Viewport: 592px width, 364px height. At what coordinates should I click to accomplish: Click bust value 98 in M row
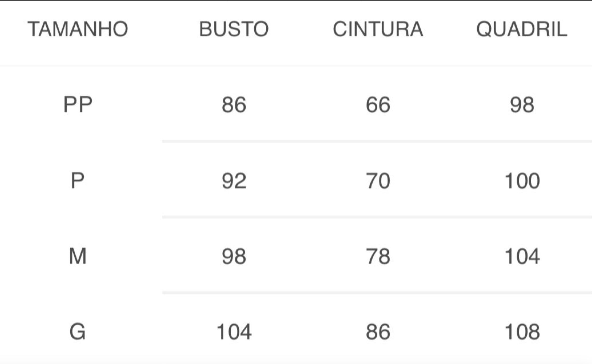pos(234,257)
